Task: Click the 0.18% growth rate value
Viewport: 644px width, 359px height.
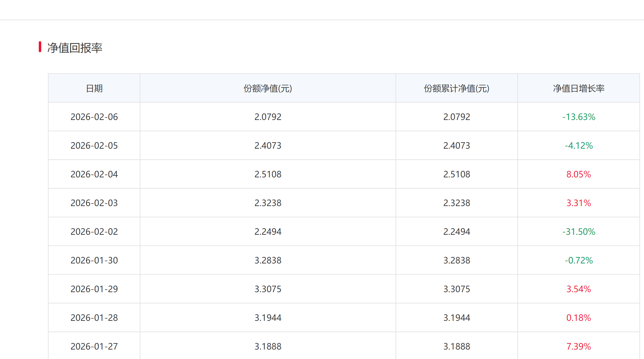Action: 578,318
